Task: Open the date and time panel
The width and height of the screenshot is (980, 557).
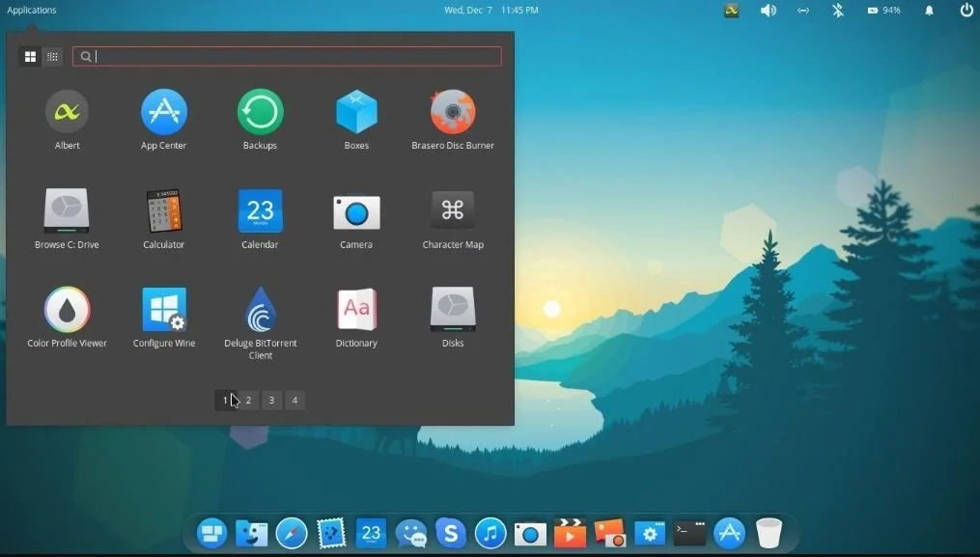Action: [x=491, y=10]
